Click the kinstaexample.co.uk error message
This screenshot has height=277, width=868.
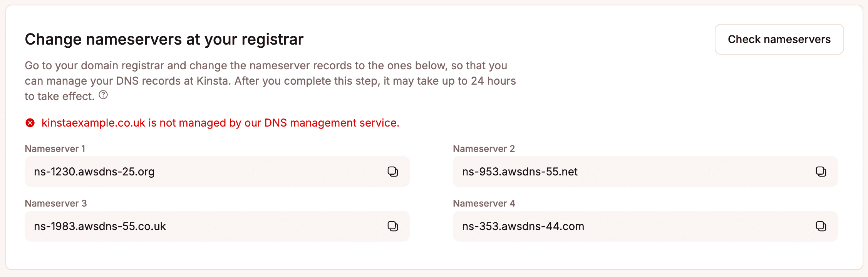coord(220,123)
